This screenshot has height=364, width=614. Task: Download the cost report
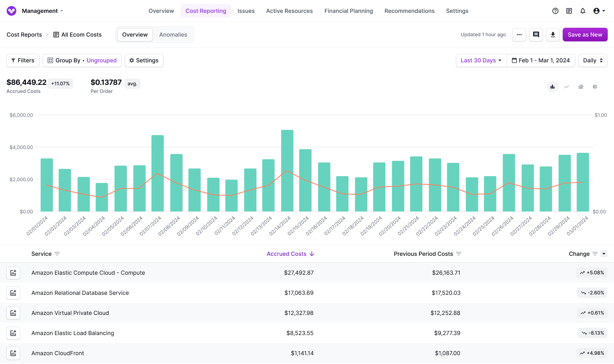(553, 35)
